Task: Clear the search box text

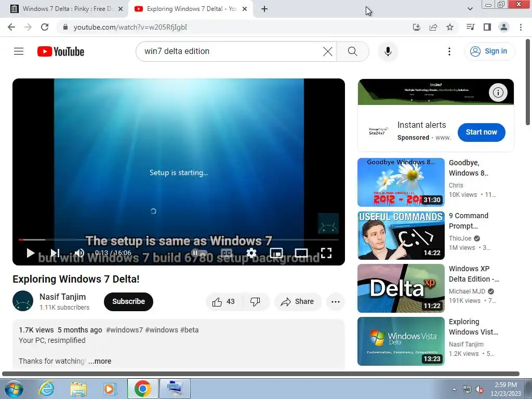Action: [x=328, y=51]
